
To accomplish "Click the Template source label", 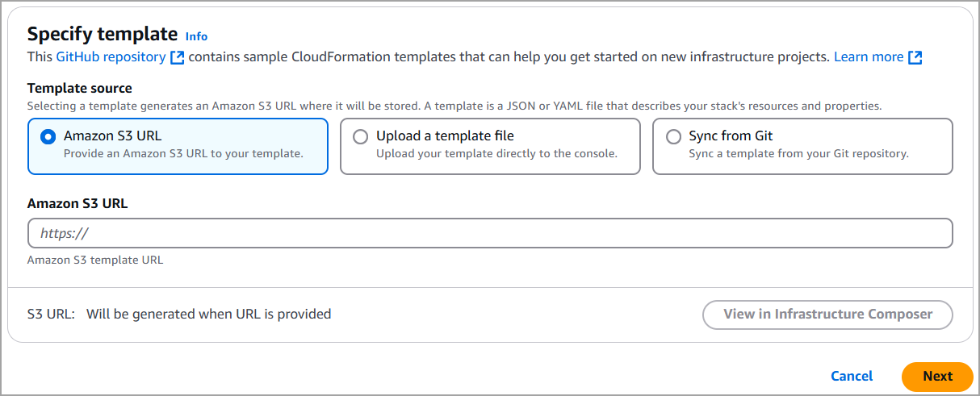I will pyautogui.click(x=80, y=88).
